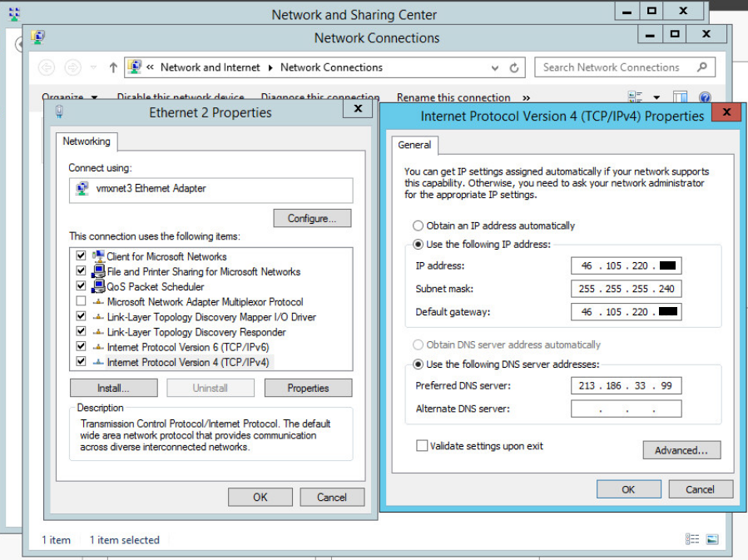Enable Validate settings upon exit
Image resolution: width=748 pixels, height=560 pixels.
pyautogui.click(x=423, y=445)
